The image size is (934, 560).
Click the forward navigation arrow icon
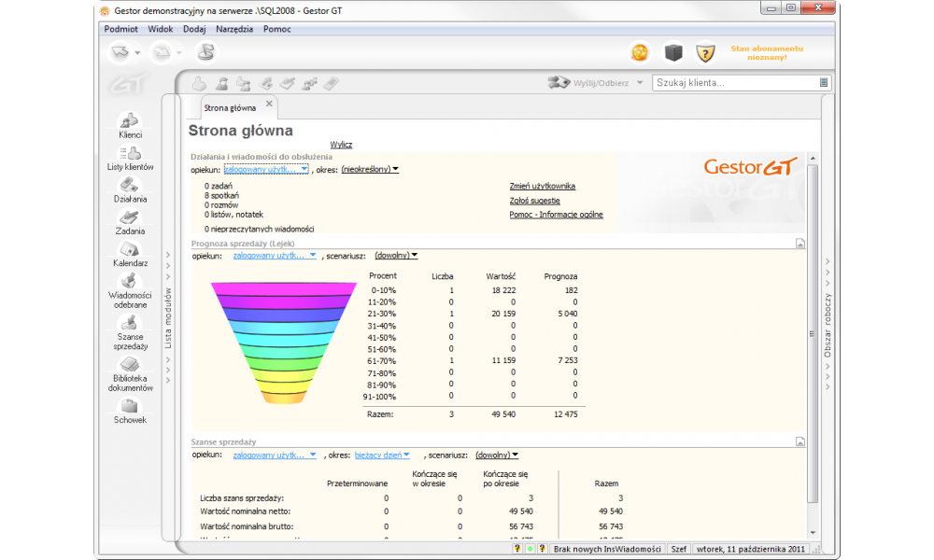click(x=162, y=52)
